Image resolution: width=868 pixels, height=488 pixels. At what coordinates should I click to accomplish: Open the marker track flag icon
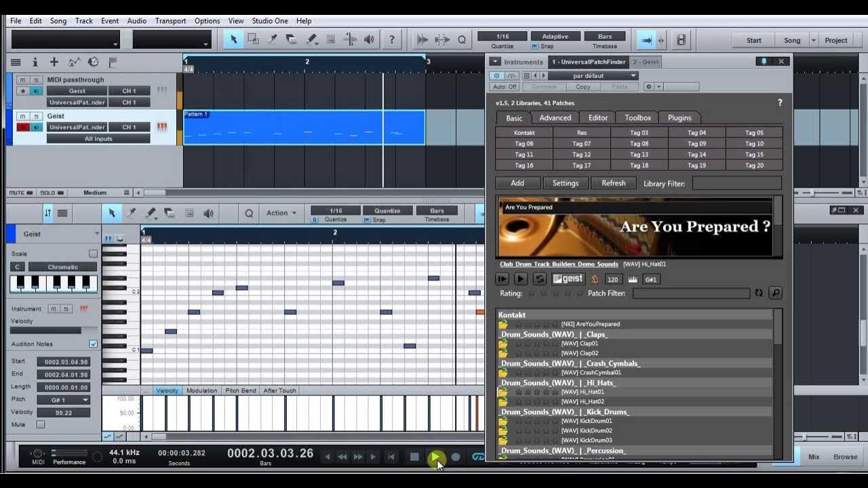point(113,62)
